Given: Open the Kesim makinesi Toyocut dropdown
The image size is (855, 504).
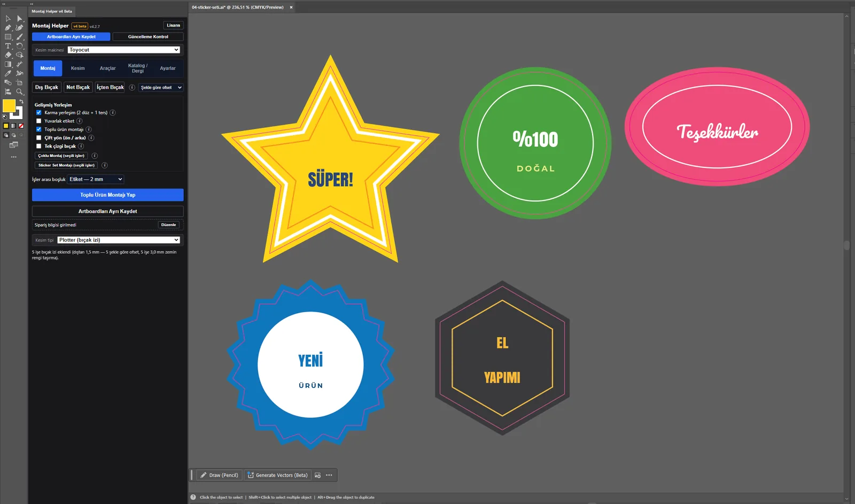Looking at the screenshot, I should [x=124, y=50].
